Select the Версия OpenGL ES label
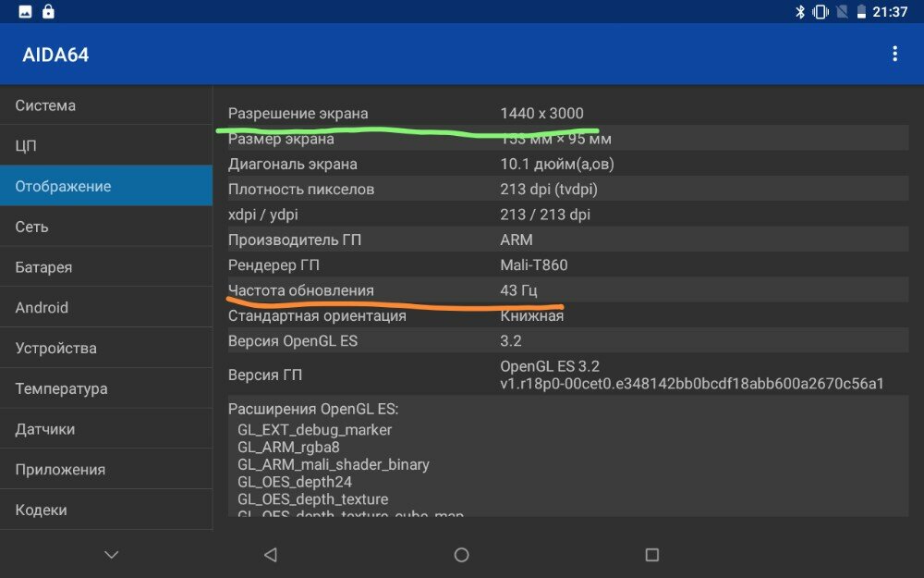Screen dimensions: 924x578 tap(293, 341)
